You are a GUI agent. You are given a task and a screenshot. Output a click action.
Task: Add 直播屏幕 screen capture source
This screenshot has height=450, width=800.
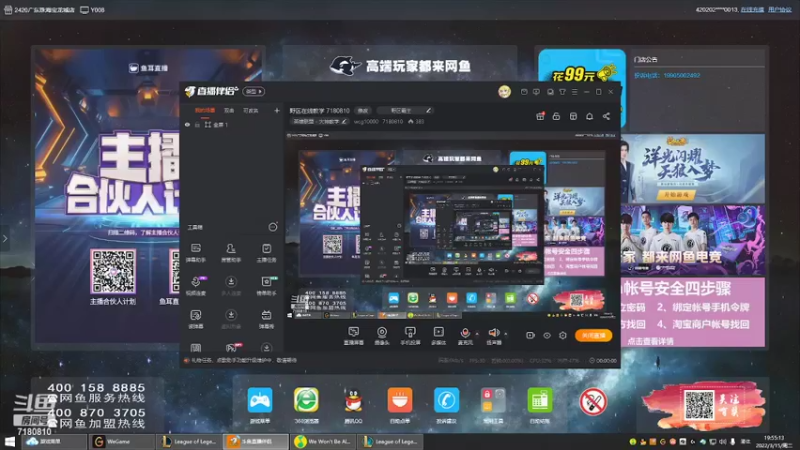click(x=354, y=336)
